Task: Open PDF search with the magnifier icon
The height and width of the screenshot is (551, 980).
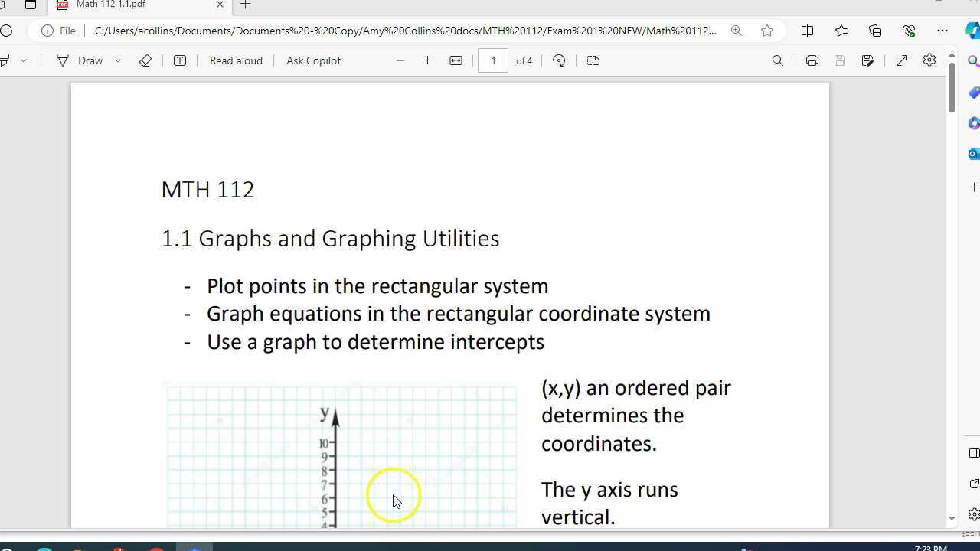Action: (777, 60)
